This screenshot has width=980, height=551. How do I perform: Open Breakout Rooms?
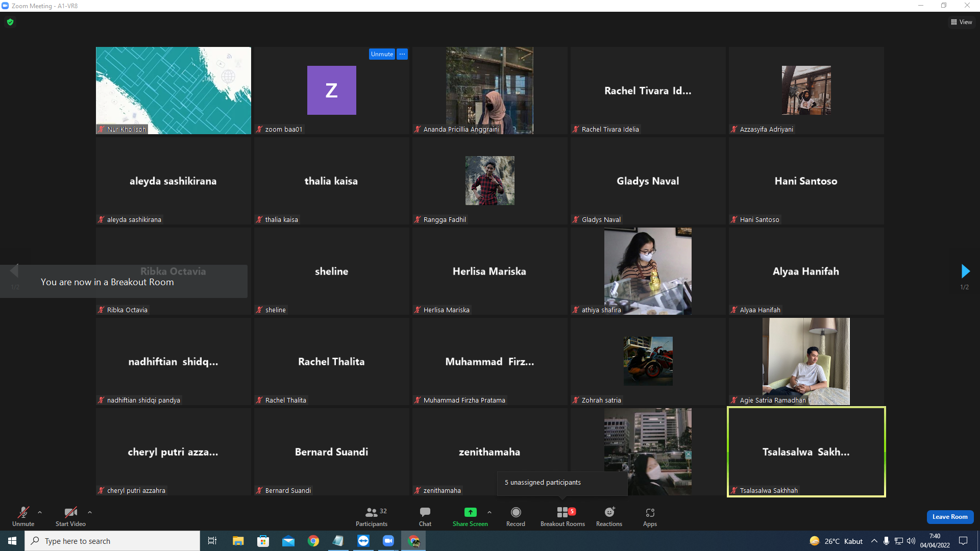pyautogui.click(x=562, y=516)
